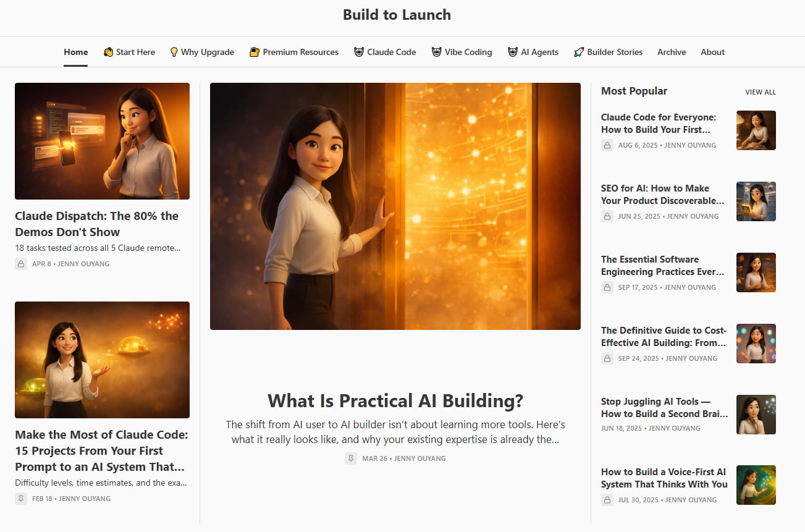Viewport: 805px width, 532px height.
Task: Click the lock icon next to JUN 25, 2025
Action: [x=607, y=216]
